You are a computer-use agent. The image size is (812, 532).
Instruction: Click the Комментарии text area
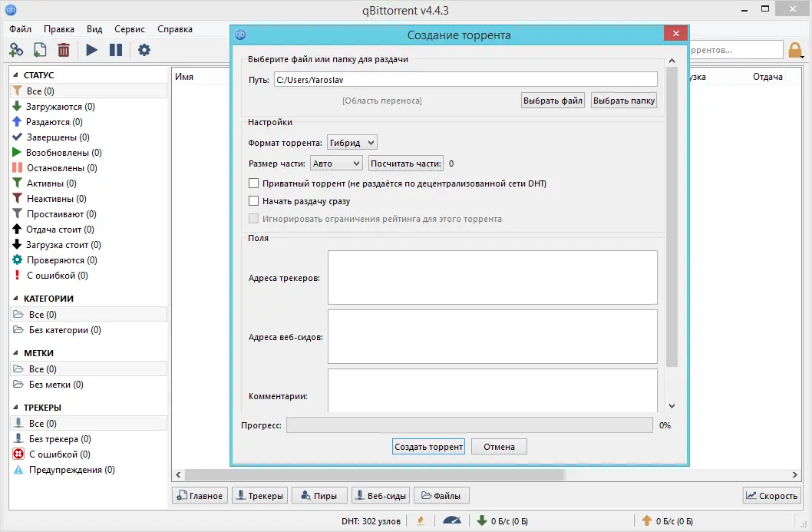(493, 391)
